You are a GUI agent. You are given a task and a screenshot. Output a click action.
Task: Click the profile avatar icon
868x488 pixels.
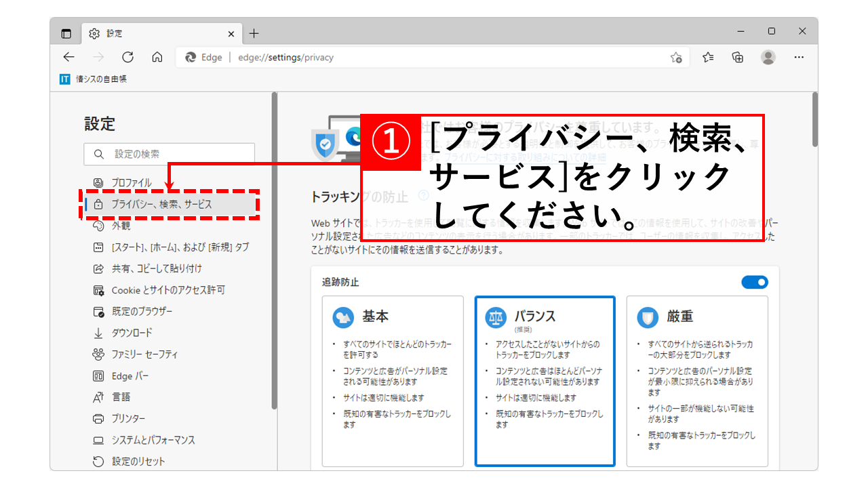[x=768, y=58]
